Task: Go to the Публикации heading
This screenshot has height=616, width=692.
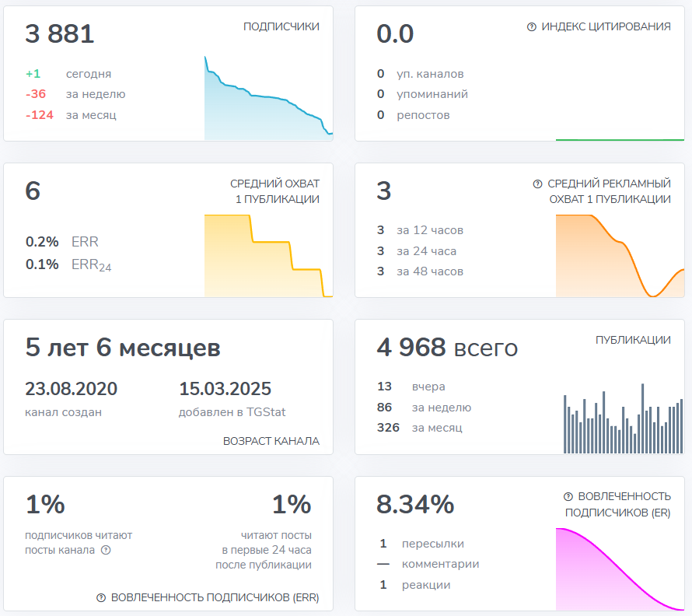Action: point(633,340)
